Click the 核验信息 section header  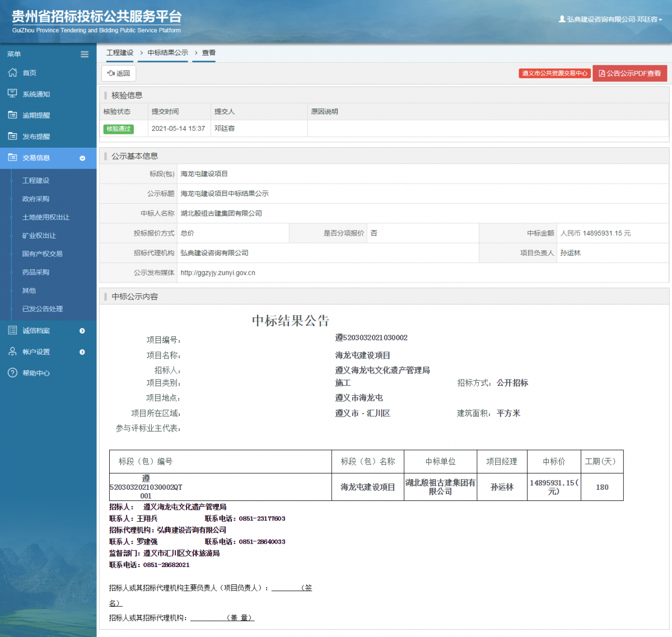pos(127,96)
